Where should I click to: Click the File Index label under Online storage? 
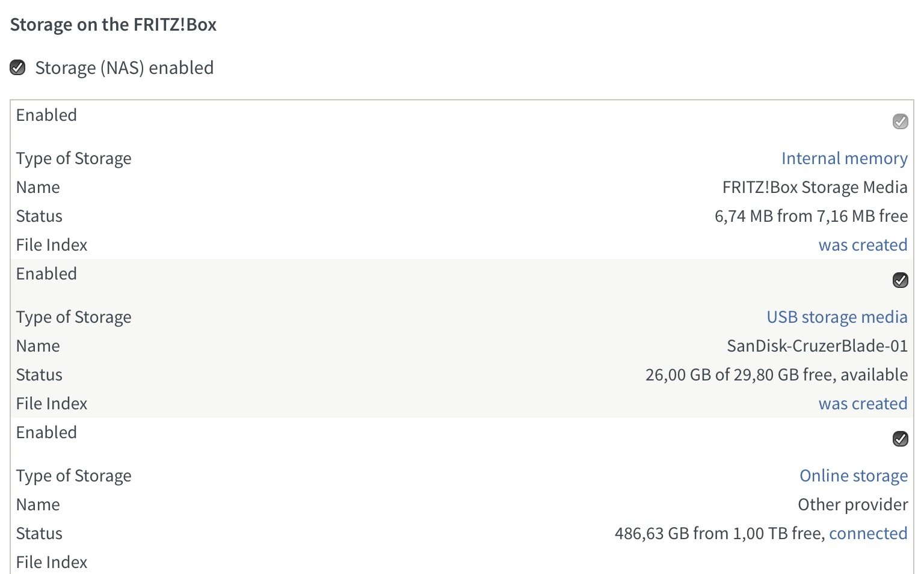(52, 562)
